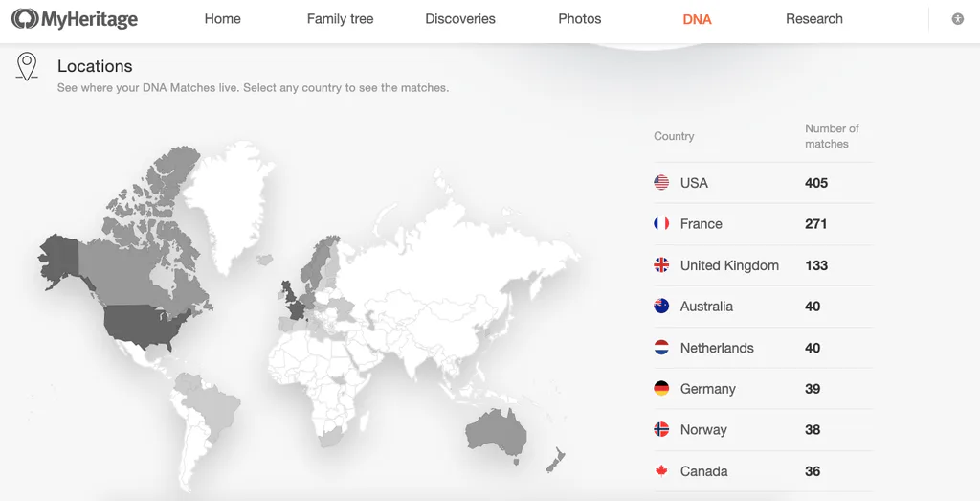Click the Locations map pin icon
Viewport: 980px width, 501px height.
click(x=26, y=66)
